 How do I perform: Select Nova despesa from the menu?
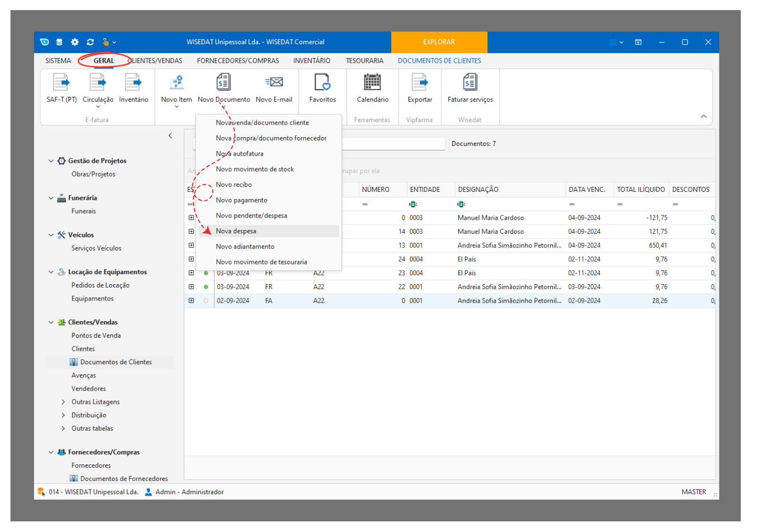click(x=236, y=231)
